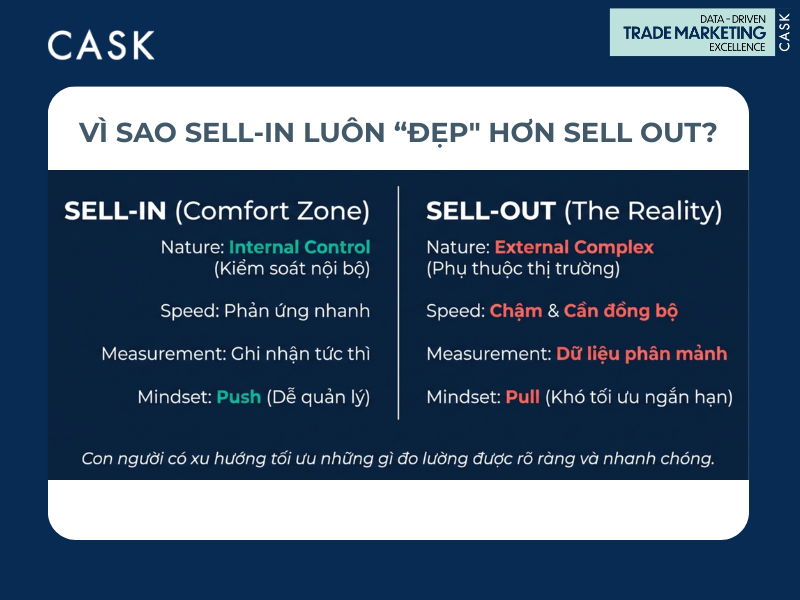Screen dimensions: 800x600
Task: Click the red "External Complex" text
Action: click(x=574, y=247)
